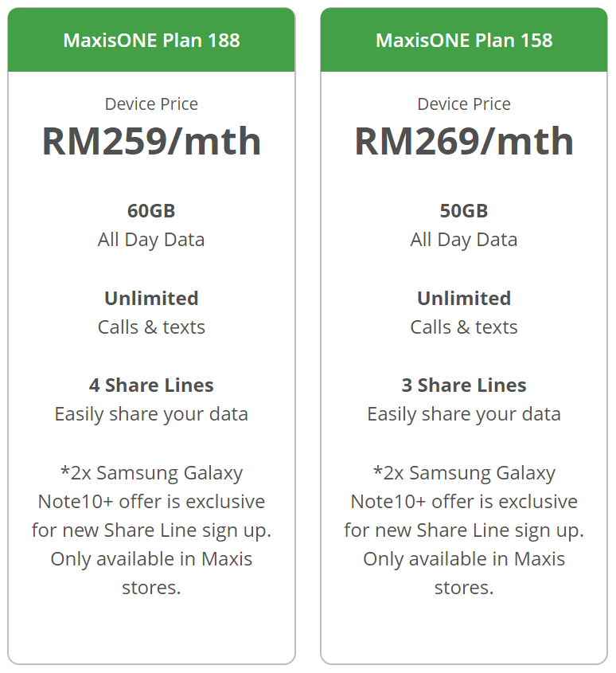Click All Day Data under 60GB
The height and width of the screenshot is (673, 616).
[151, 240]
